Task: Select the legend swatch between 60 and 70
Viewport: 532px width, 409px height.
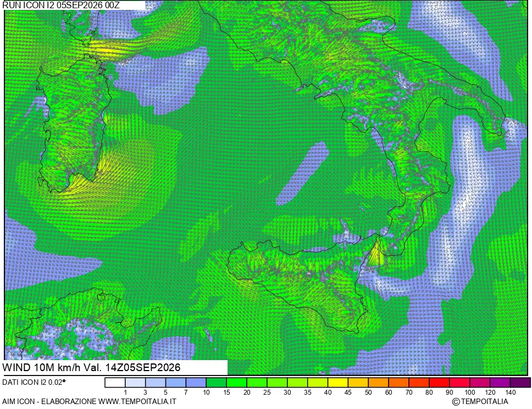Action: 398,383
